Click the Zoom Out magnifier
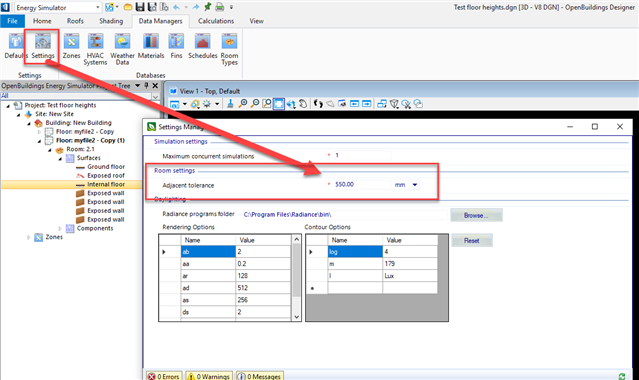The width and height of the screenshot is (639, 380). point(255,104)
